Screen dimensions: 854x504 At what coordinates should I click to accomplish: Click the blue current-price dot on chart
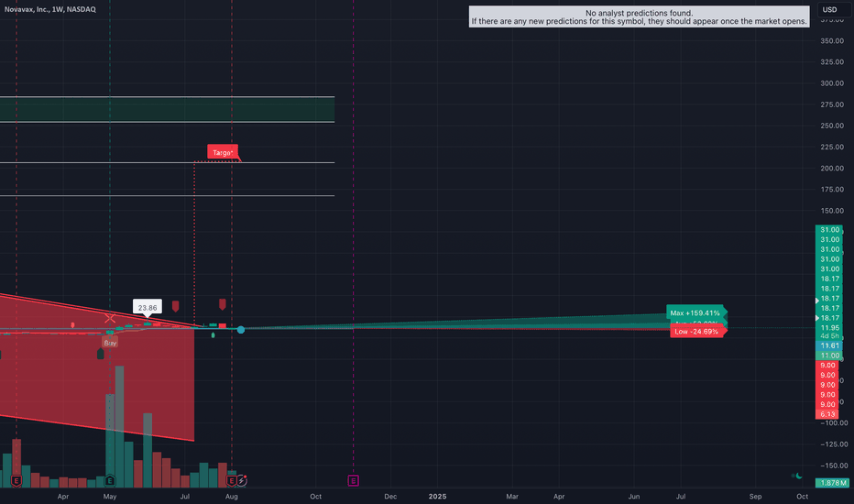pos(241,330)
